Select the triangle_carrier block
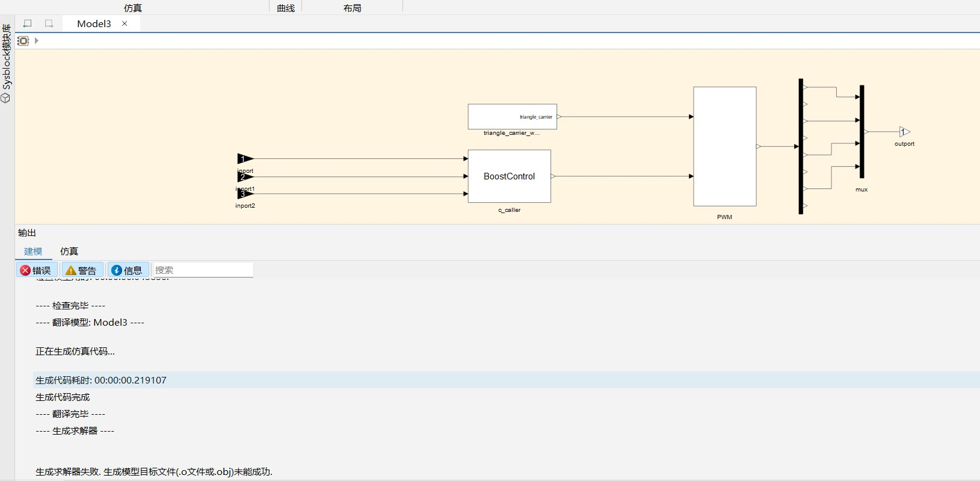Image resolution: width=980 pixels, height=481 pixels. click(513, 117)
